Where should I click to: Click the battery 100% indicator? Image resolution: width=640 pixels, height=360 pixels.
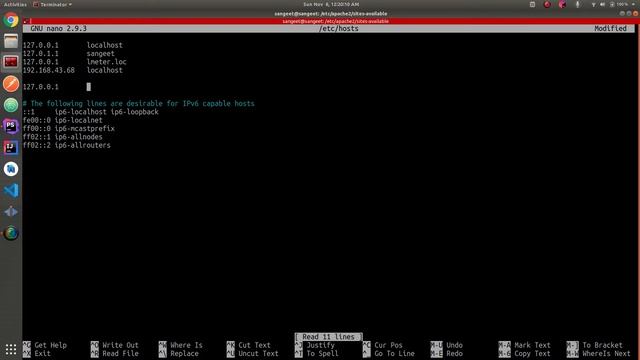click(x=619, y=4)
